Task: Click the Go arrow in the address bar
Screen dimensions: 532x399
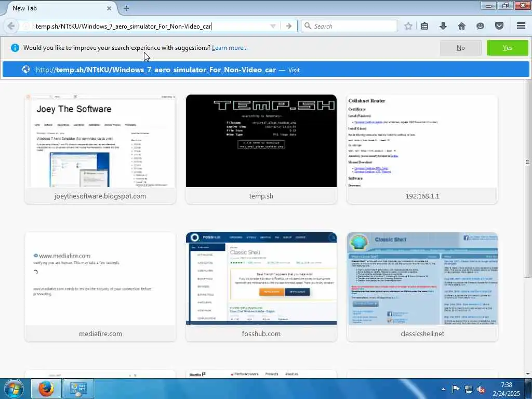Action: click(x=289, y=26)
